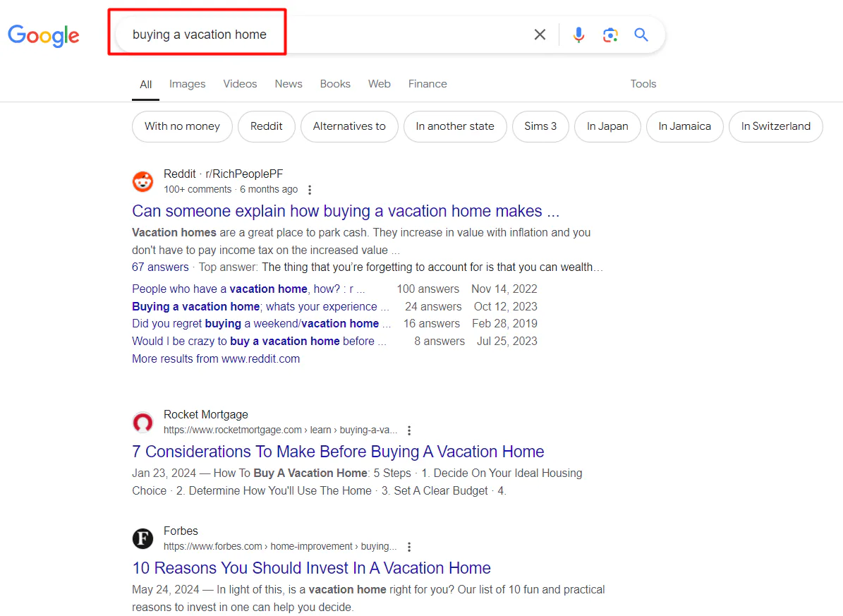Click the '8 answers' count
Image resolution: width=843 pixels, height=616 pixels.
click(x=439, y=341)
